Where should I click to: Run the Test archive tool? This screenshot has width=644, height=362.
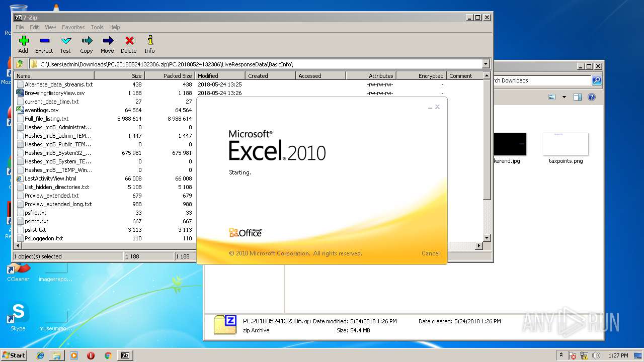click(65, 44)
